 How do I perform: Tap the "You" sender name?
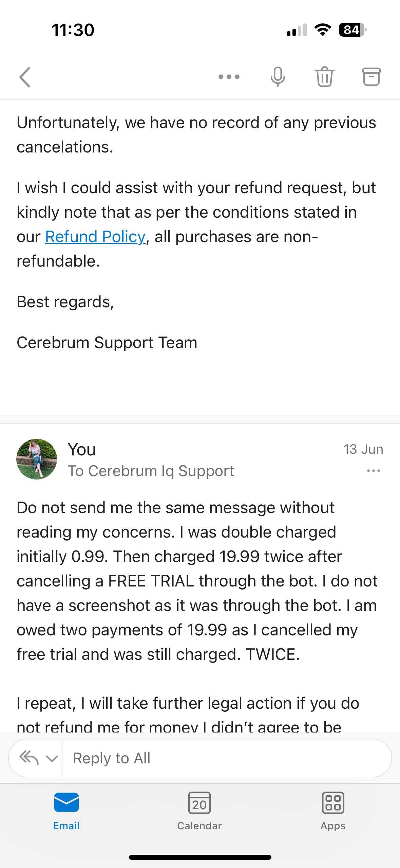coord(82,450)
